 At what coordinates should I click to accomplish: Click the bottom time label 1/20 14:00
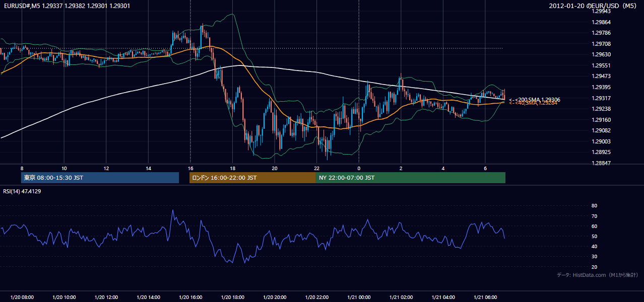(148, 297)
